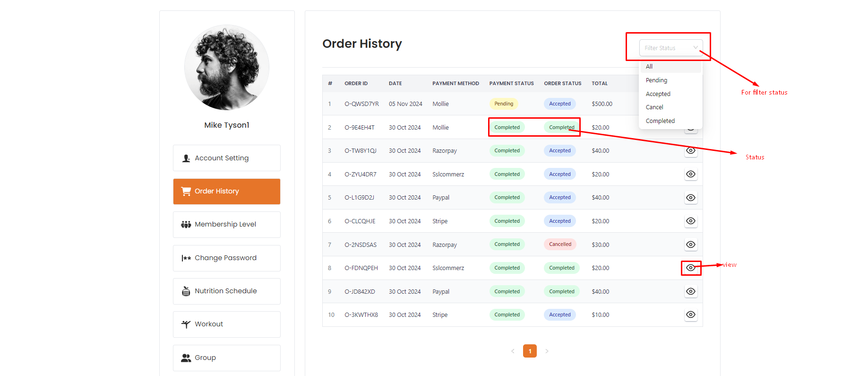Click Mike Tyson profile picture

(x=227, y=68)
